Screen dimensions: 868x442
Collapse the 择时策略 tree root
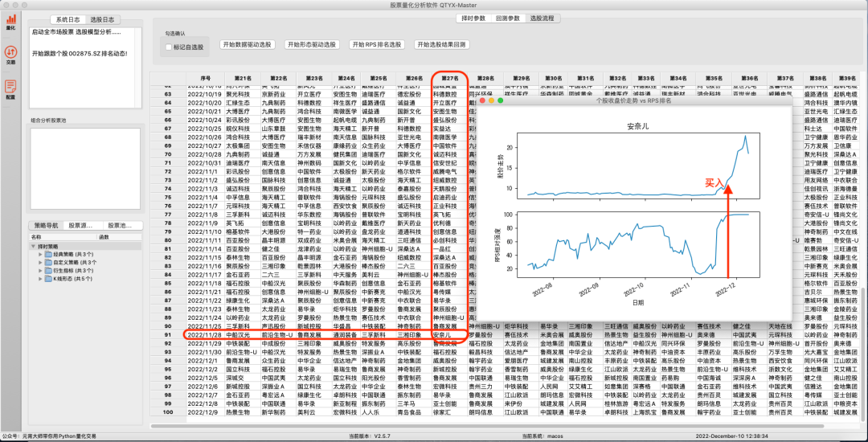(x=34, y=246)
